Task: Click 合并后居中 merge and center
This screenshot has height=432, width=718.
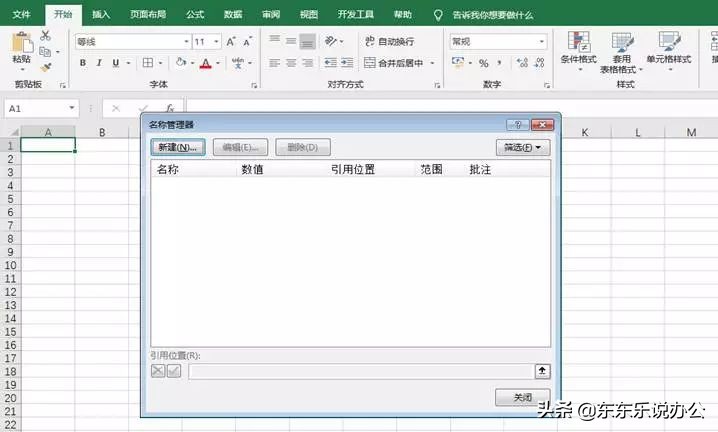Action: click(394, 63)
